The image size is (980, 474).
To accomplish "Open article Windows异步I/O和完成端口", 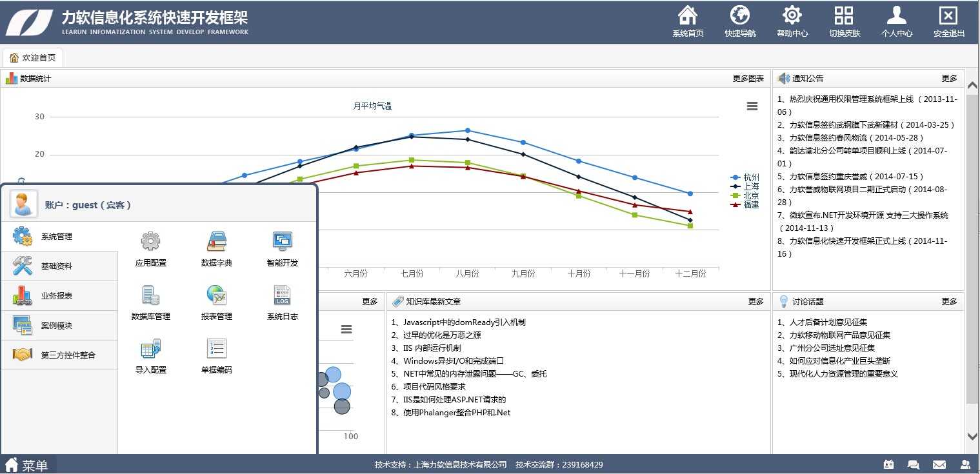I will 447,361.
